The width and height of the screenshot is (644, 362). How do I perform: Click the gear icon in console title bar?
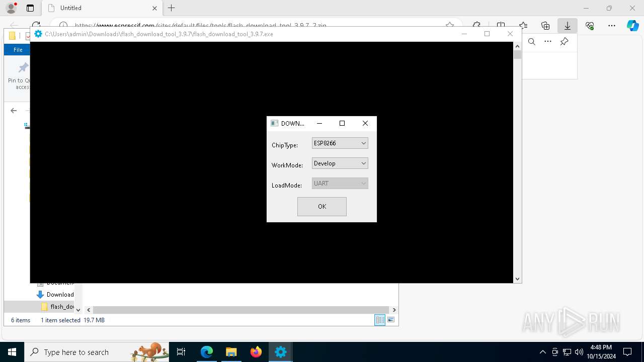click(x=38, y=34)
